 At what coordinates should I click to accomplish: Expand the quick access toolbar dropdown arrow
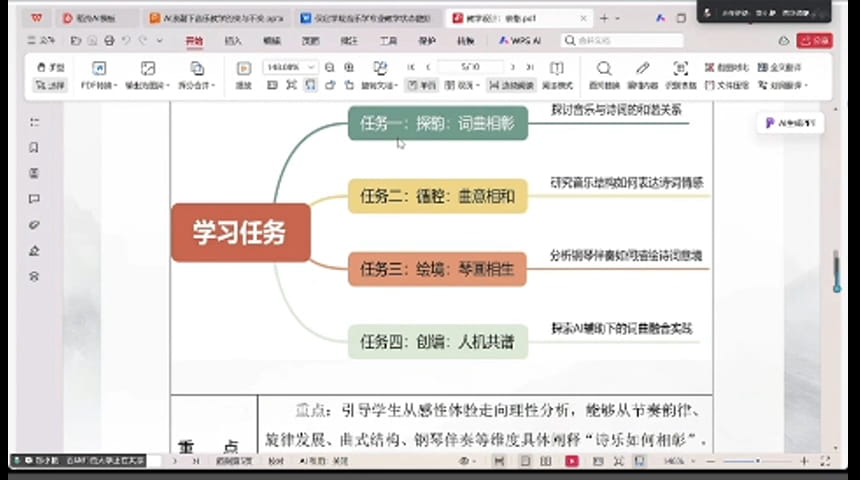(x=160, y=41)
